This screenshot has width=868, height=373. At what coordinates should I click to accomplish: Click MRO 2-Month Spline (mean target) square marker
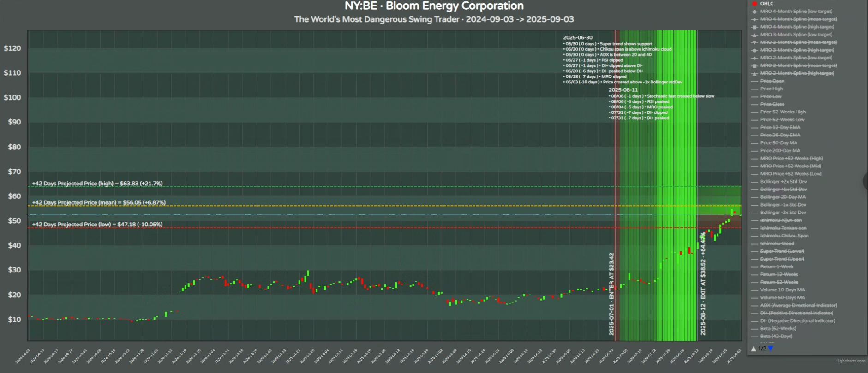pos(754,66)
